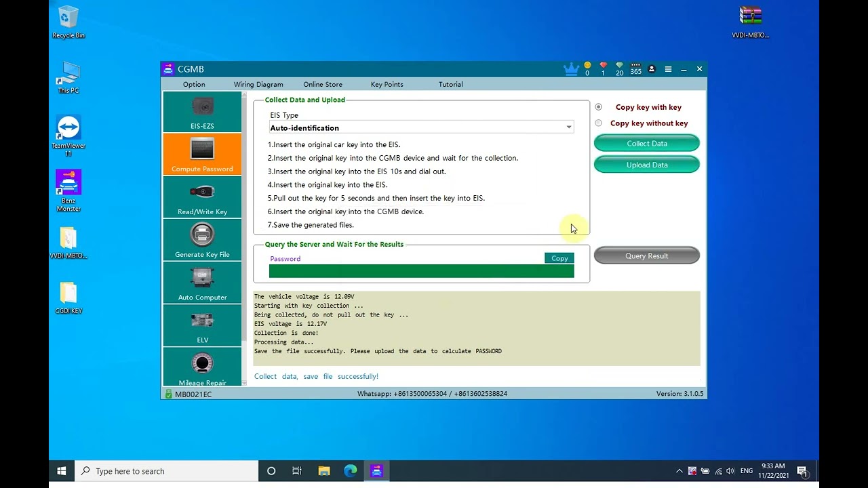Open the EIS-EZS module

pyautogui.click(x=202, y=112)
